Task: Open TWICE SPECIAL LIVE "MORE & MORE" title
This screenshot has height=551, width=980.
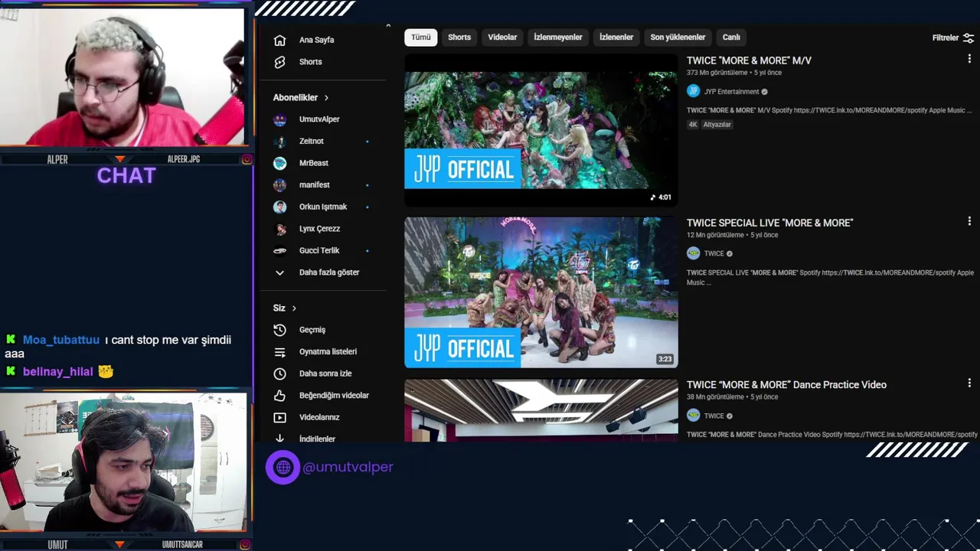Action: tap(769, 223)
